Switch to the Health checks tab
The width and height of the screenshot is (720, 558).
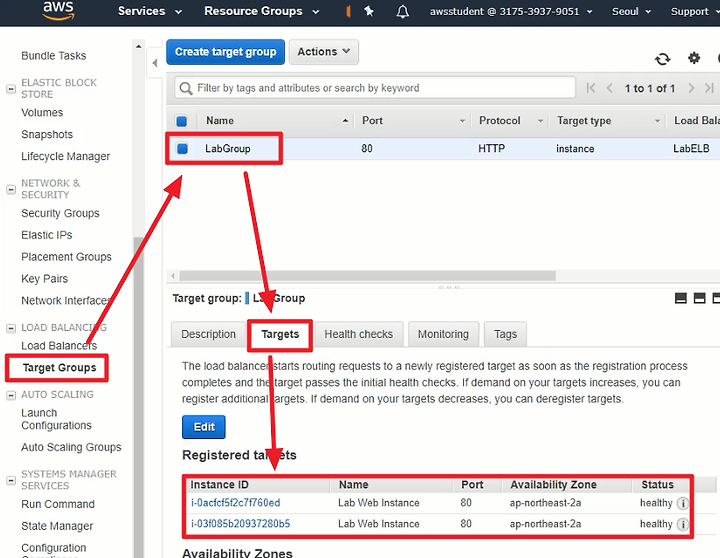click(359, 334)
